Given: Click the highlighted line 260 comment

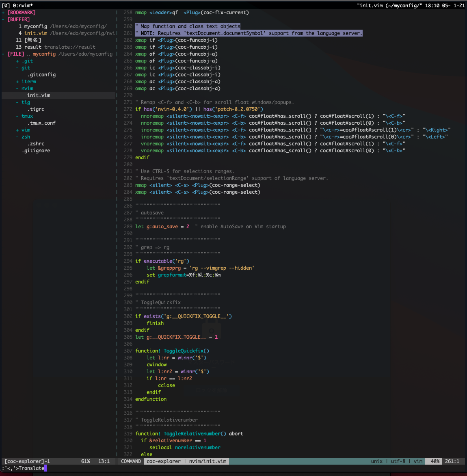Looking at the screenshot, I should pyautogui.click(x=188, y=26).
